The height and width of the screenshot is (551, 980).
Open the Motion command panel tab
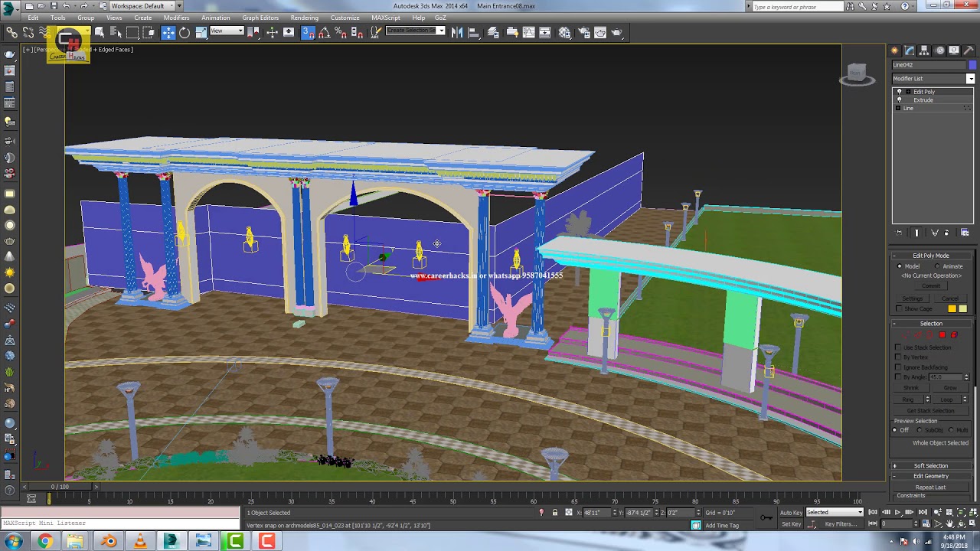point(939,51)
